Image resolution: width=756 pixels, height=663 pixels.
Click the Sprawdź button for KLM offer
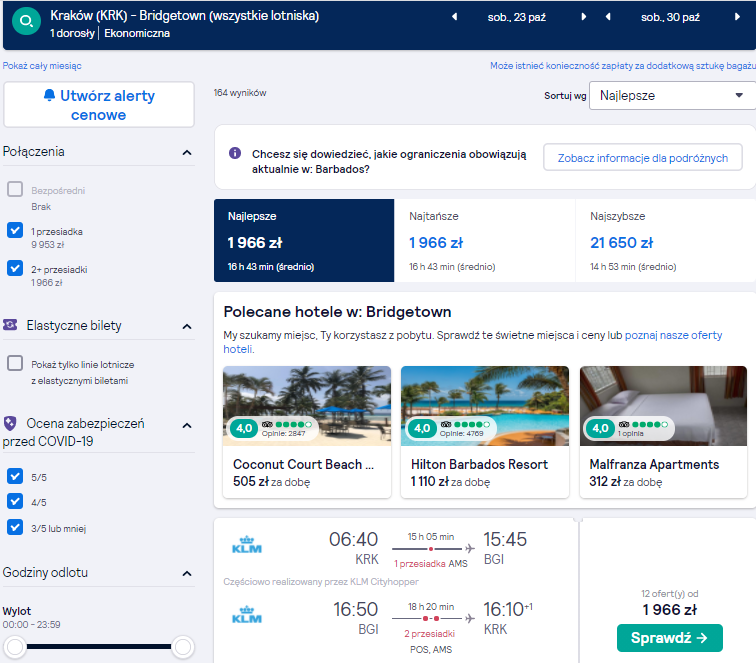click(x=670, y=638)
